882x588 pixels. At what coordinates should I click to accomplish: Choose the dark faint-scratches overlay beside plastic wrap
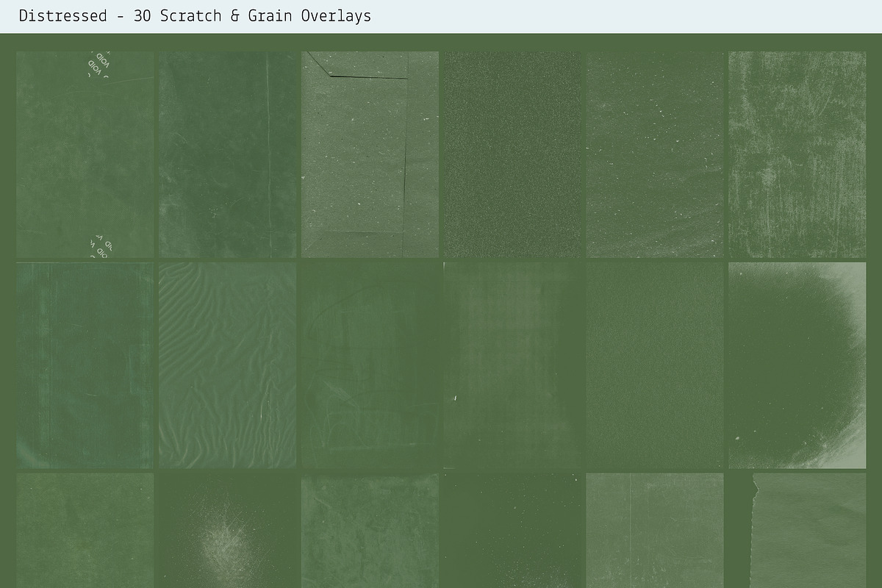(x=370, y=365)
